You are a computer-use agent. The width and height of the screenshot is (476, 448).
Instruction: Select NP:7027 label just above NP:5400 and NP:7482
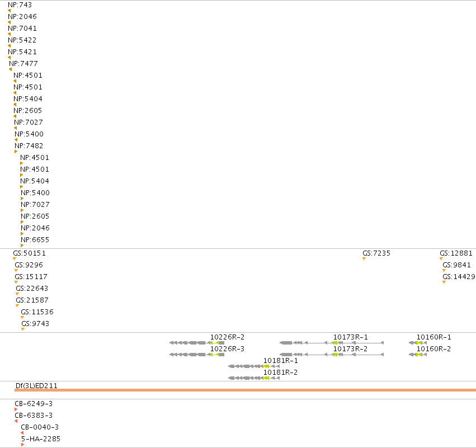coord(28,122)
